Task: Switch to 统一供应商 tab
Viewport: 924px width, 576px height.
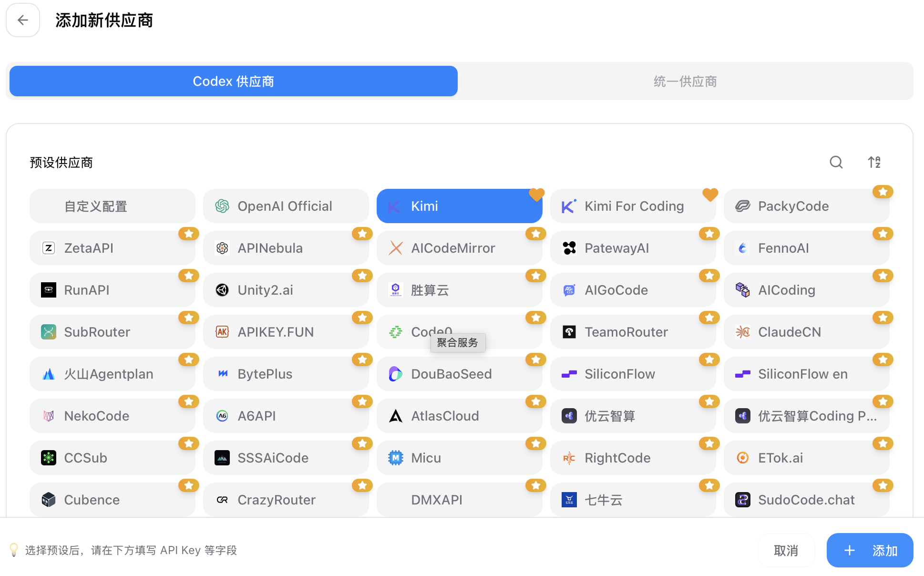Action: [x=685, y=81]
